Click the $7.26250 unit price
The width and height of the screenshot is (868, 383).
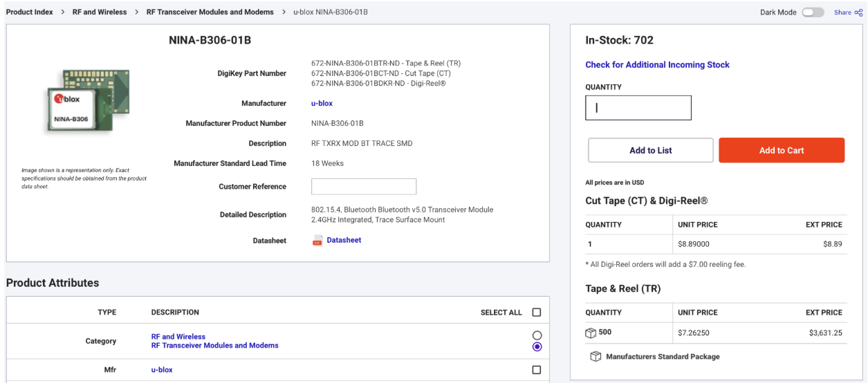point(694,333)
